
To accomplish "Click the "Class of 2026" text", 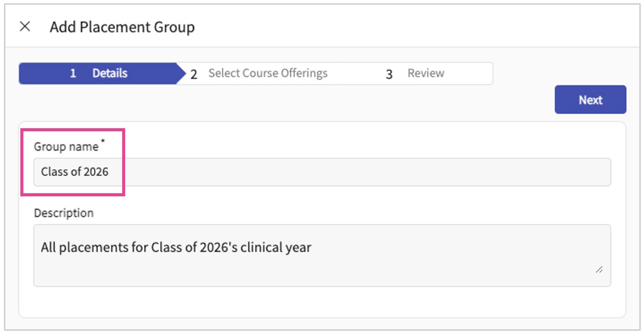I will pyautogui.click(x=75, y=172).
